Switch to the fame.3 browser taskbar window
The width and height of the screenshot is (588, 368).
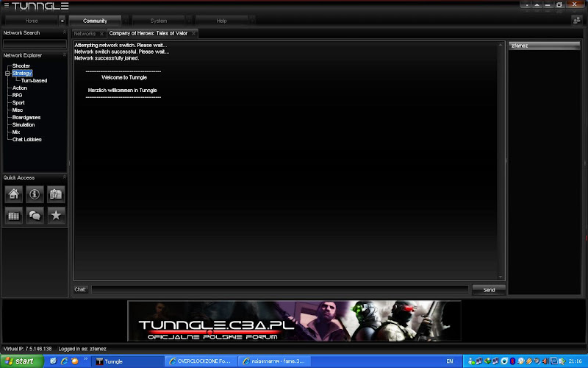click(x=274, y=361)
